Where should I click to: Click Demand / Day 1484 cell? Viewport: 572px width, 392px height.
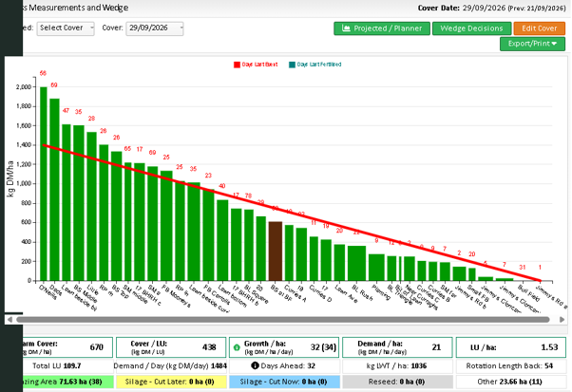pos(170,365)
